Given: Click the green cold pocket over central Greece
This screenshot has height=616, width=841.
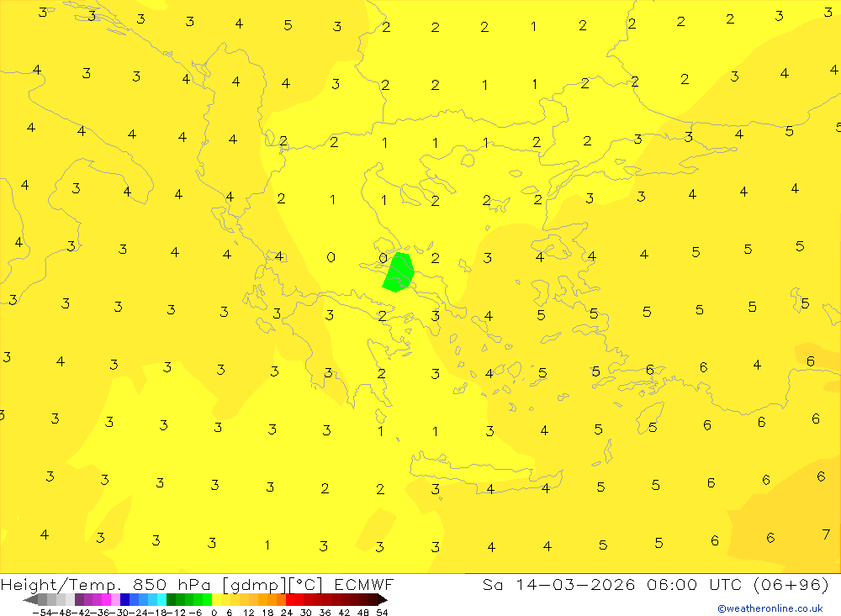Looking at the screenshot, I should click(398, 272).
